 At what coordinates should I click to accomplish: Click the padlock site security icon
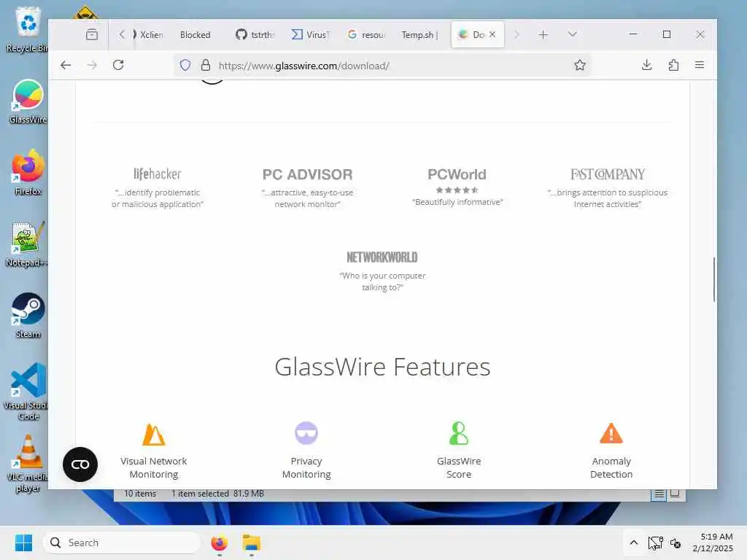click(205, 65)
